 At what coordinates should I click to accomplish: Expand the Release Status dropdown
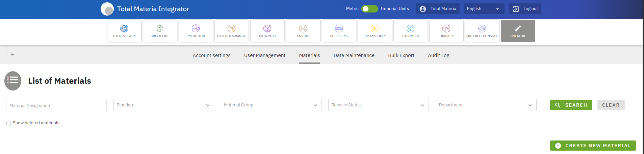point(378,105)
